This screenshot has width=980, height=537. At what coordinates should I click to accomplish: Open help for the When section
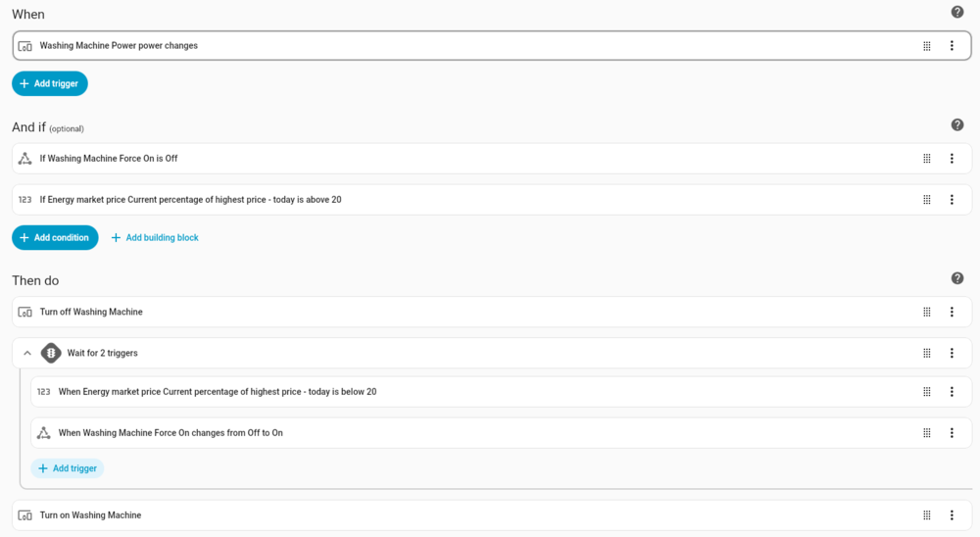[x=957, y=12]
